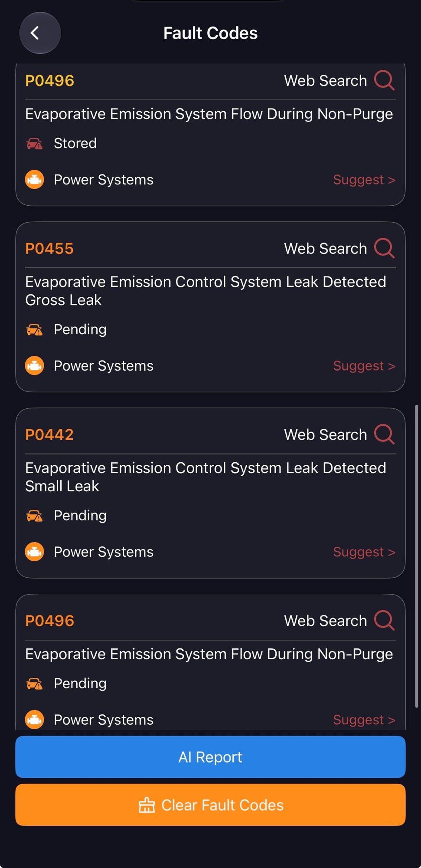Tap the engine icon under P0455
The image size is (421, 868).
coord(34,365)
